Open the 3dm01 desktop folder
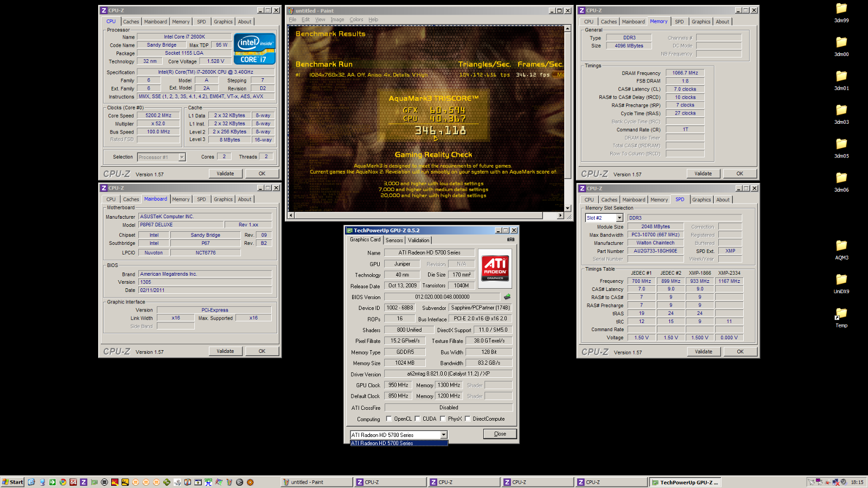 (x=841, y=80)
